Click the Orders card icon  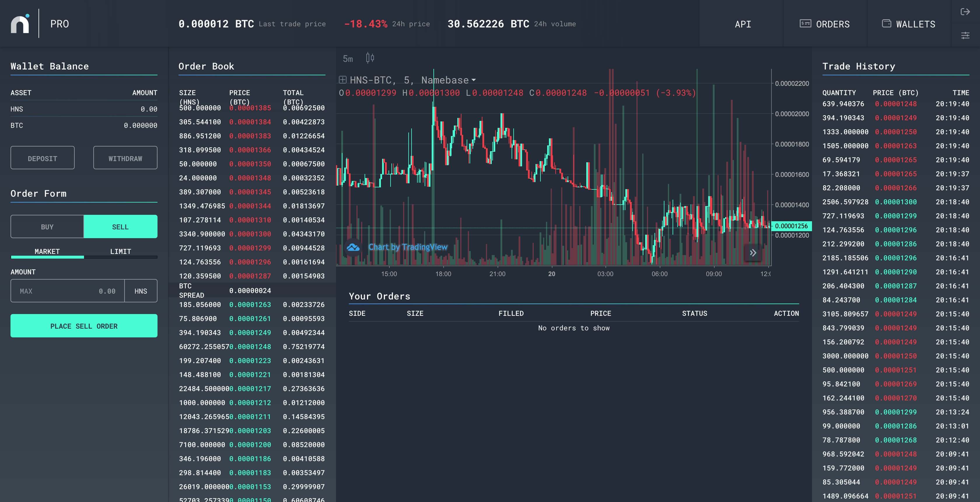(x=805, y=24)
